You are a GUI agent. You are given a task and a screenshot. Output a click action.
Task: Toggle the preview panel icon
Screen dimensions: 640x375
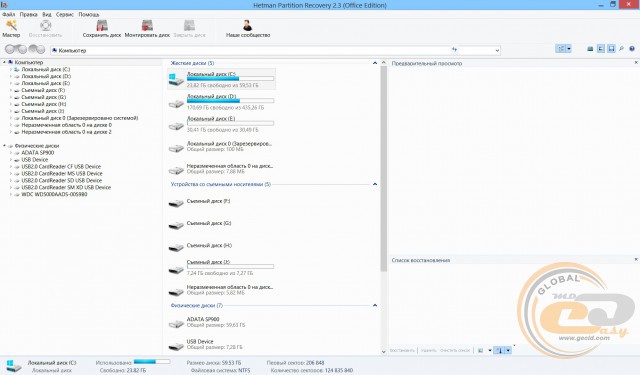pyautogui.click(x=611, y=49)
